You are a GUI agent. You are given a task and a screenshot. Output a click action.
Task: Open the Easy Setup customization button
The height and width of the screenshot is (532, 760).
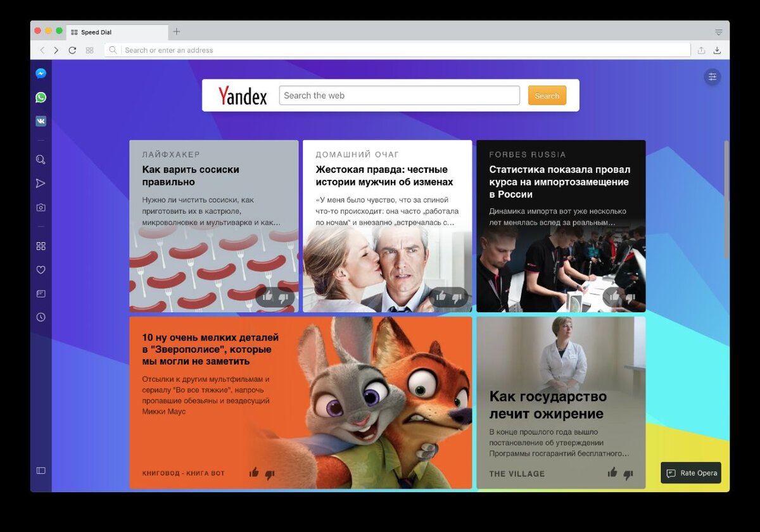pyautogui.click(x=712, y=77)
